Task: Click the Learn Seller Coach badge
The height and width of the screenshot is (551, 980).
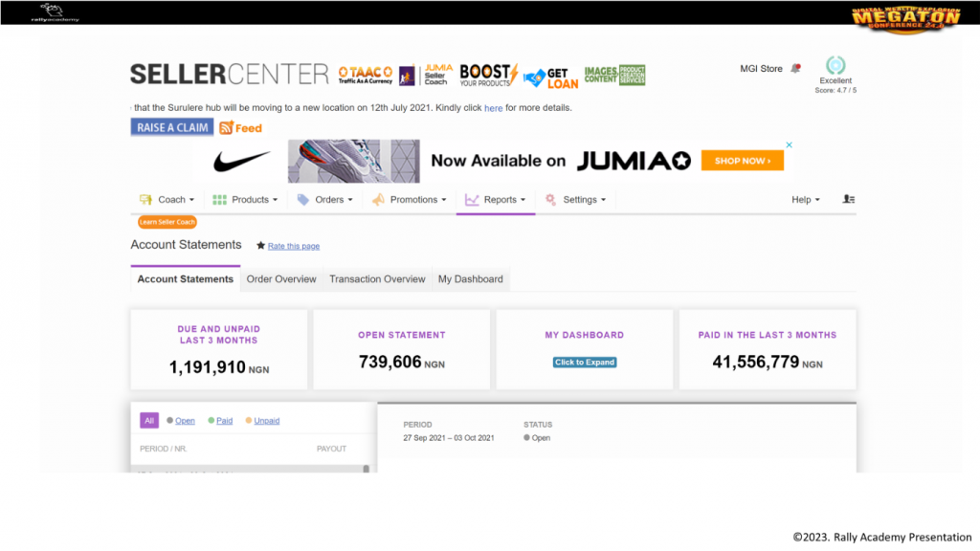Action: [167, 222]
